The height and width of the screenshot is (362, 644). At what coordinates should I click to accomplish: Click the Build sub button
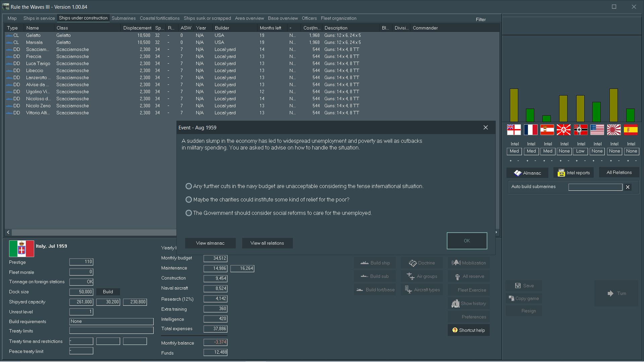375,276
